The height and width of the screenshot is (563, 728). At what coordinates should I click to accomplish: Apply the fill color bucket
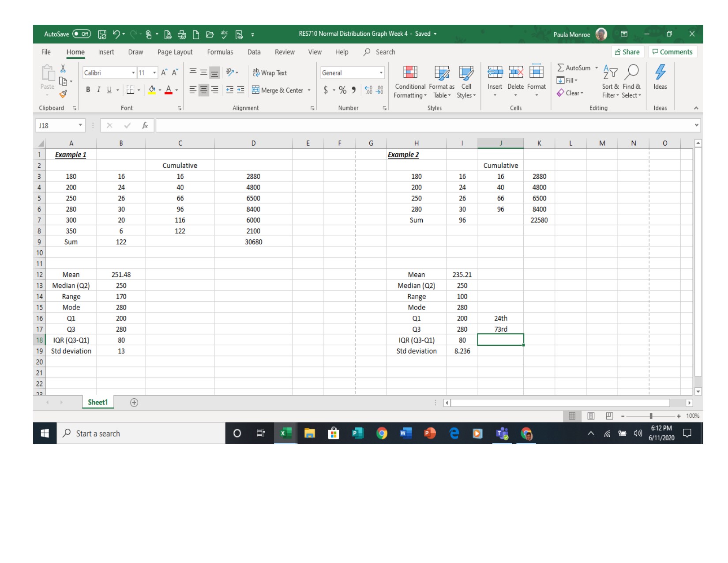point(152,90)
